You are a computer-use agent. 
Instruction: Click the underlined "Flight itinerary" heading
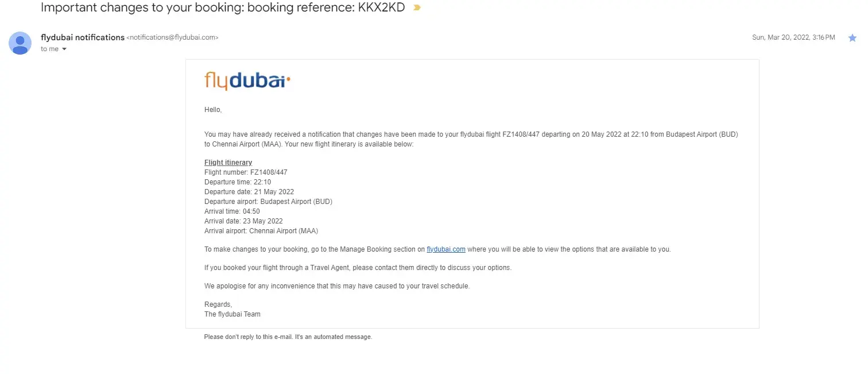[x=228, y=163]
